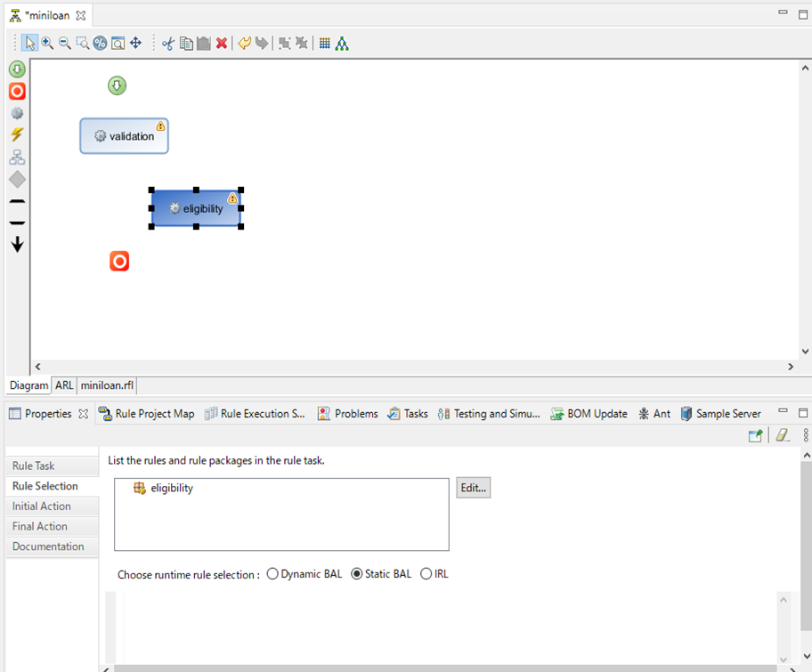Pick the gray diamond branch palette tool

(x=17, y=180)
